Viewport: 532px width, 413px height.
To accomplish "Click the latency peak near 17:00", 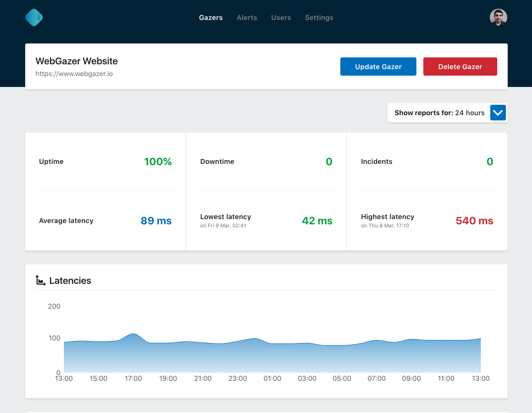I will (133, 334).
